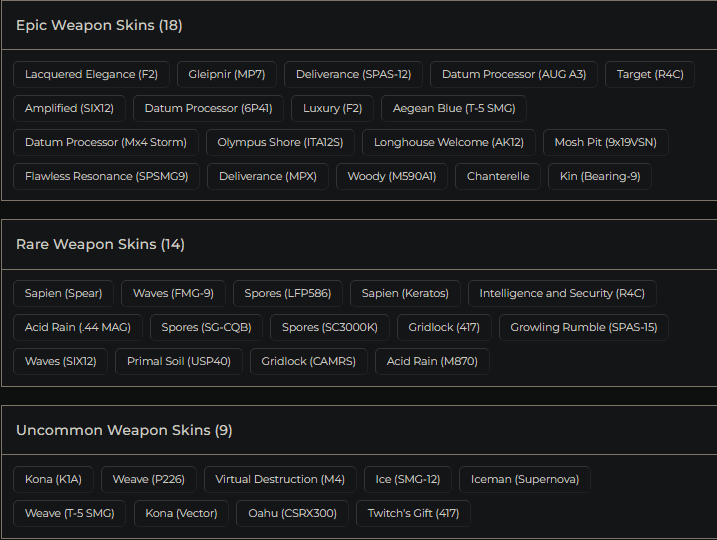The width and height of the screenshot is (717, 540).
Task: Click the Mosh Pit (9x19VSN) tag
Action: [606, 142]
